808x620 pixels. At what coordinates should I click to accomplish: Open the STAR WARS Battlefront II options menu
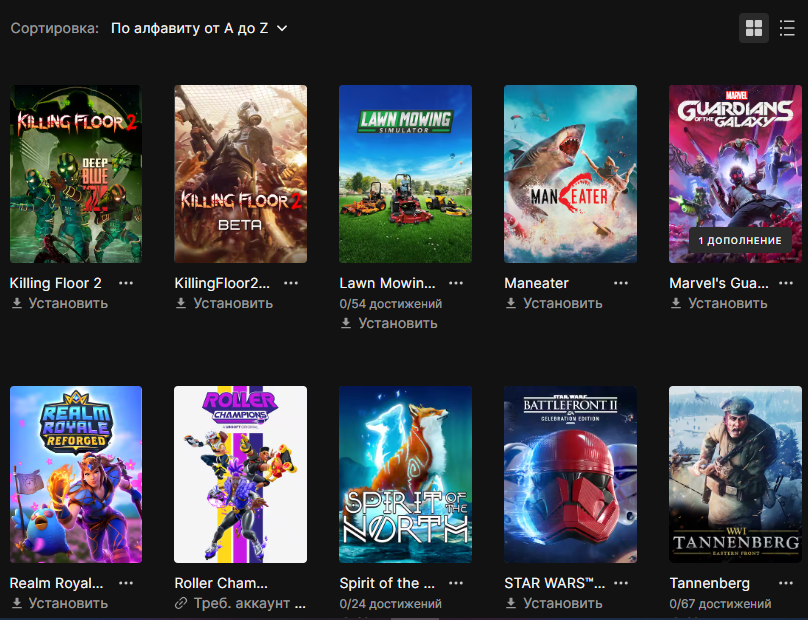(620, 583)
